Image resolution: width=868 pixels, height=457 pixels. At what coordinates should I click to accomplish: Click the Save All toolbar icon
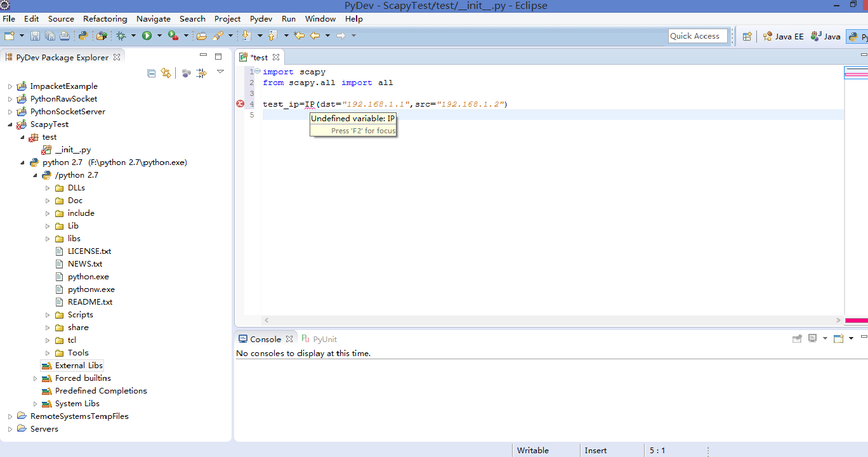(x=49, y=36)
